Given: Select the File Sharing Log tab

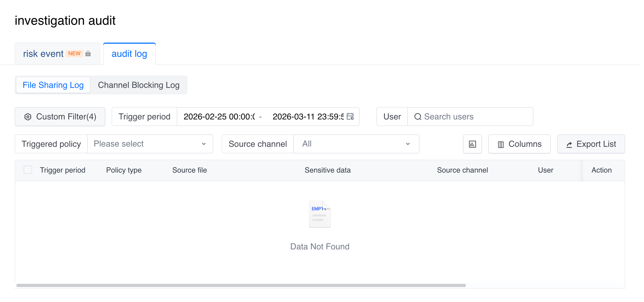Looking at the screenshot, I should pos(54,85).
